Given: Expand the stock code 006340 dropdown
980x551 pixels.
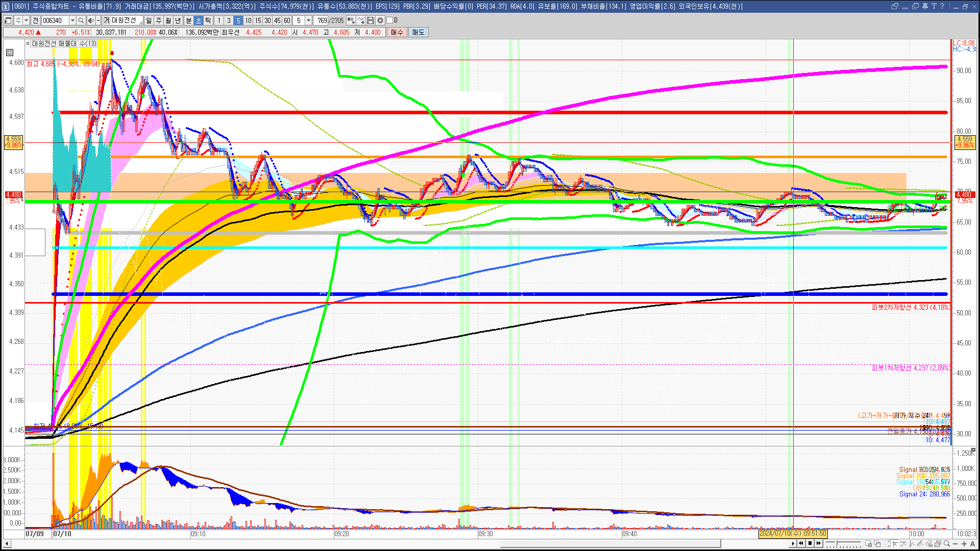Looking at the screenshot, I should click(x=72, y=20).
